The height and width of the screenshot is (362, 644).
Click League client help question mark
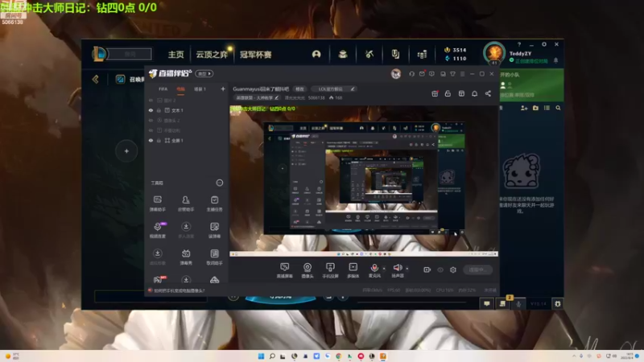coord(519,44)
